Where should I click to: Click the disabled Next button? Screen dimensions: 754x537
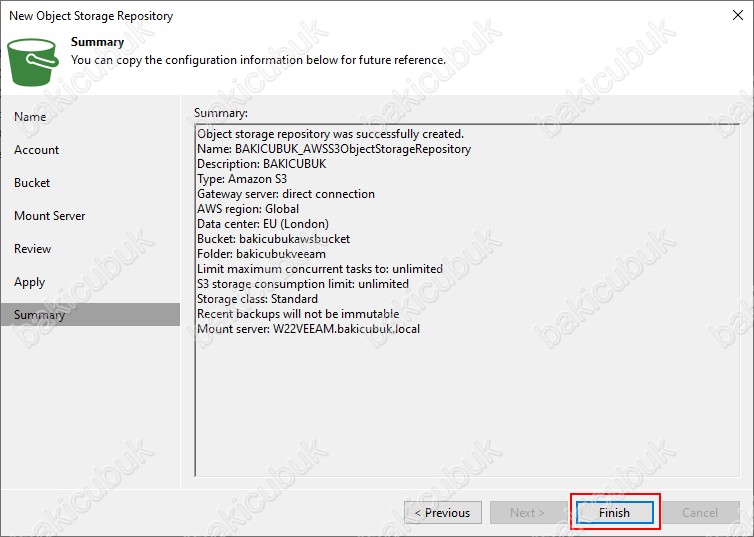point(528,512)
